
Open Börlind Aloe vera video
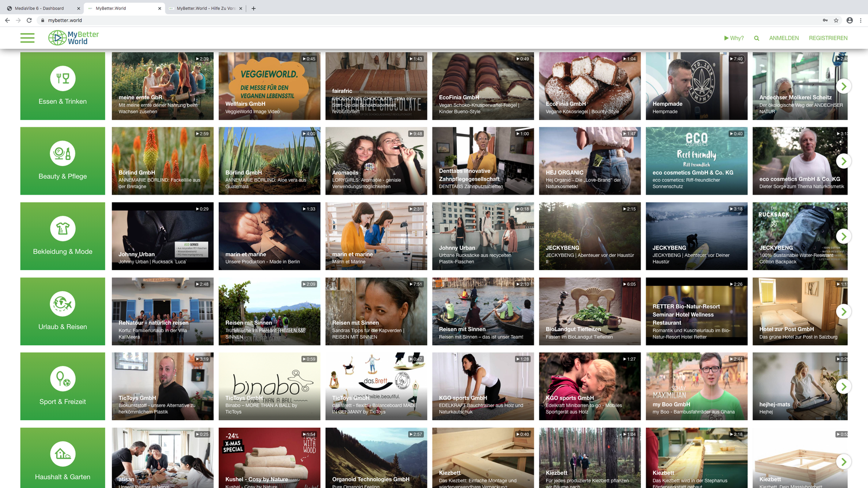[x=269, y=161]
